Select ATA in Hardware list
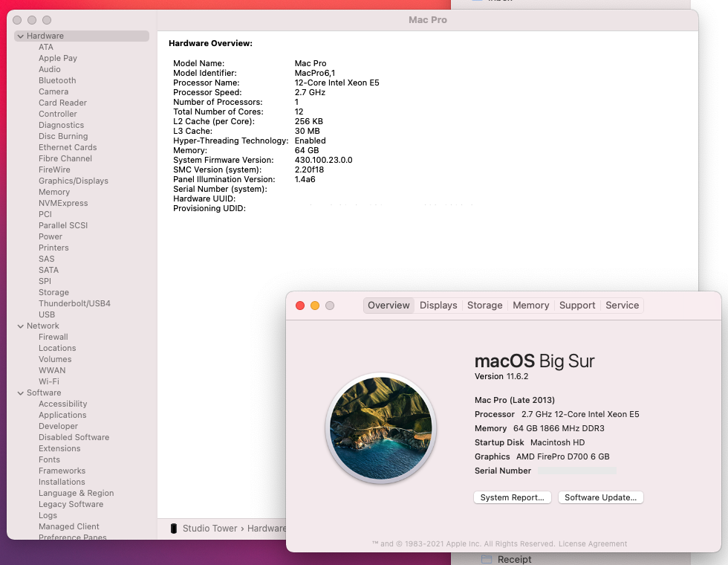The height and width of the screenshot is (565, 728). click(x=46, y=47)
